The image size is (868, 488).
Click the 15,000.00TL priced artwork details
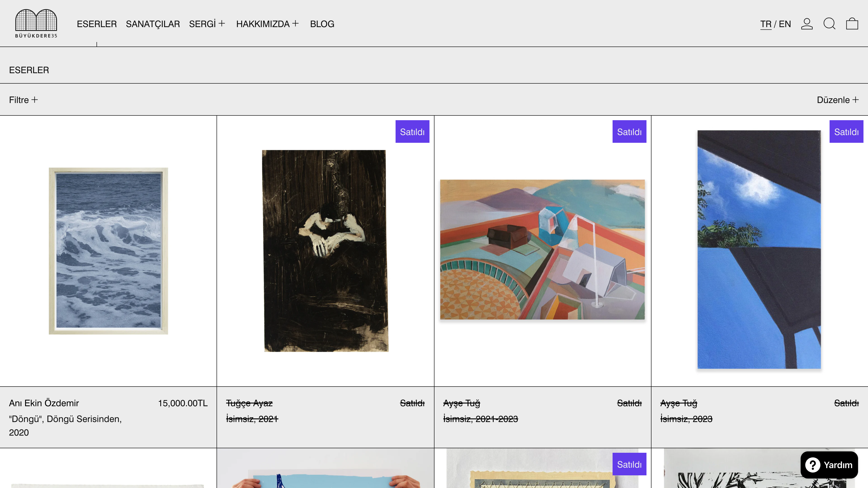click(x=183, y=403)
